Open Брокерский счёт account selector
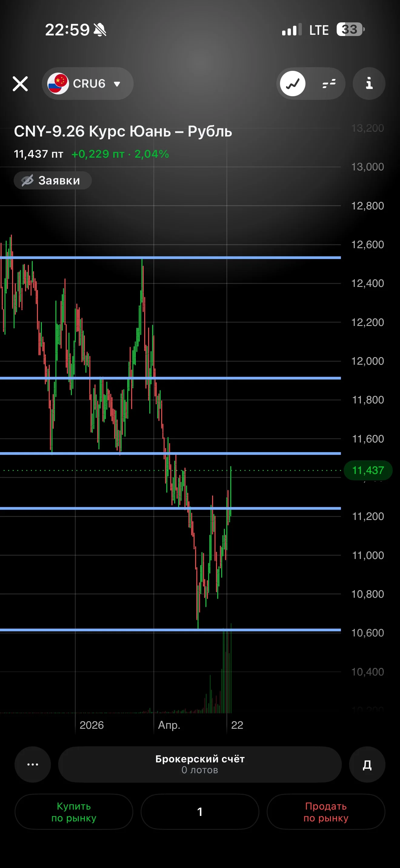The height and width of the screenshot is (868, 400). point(200,764)
